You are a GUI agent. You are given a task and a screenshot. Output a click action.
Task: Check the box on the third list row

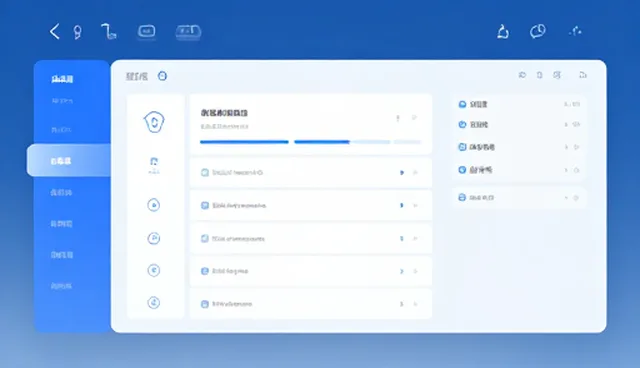click(x=205, y=238)
